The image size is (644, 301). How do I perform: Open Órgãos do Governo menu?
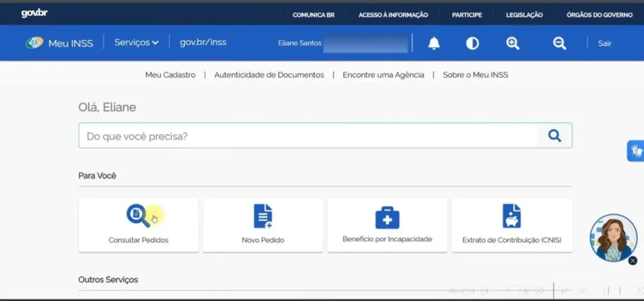tap(599, 15)
